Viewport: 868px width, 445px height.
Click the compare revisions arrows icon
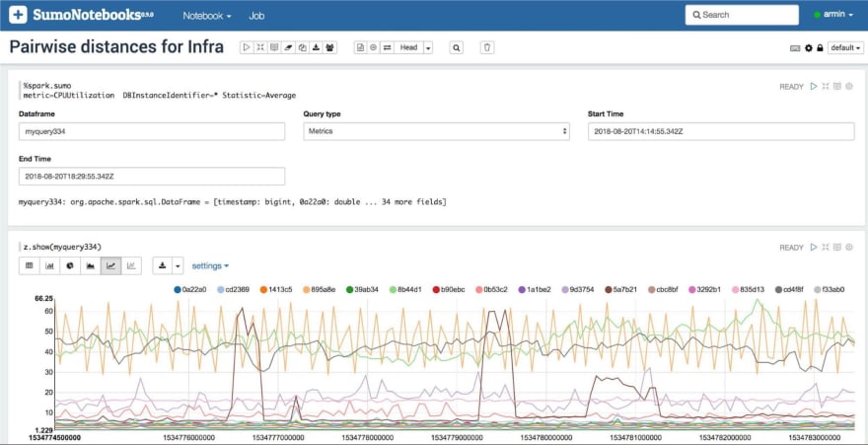click(x=388, y=47)
